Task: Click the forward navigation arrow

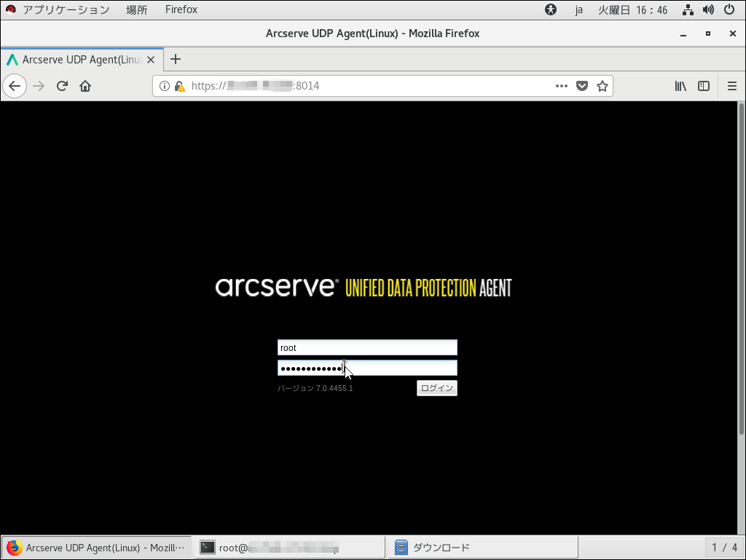Action: tap(39, 86)
